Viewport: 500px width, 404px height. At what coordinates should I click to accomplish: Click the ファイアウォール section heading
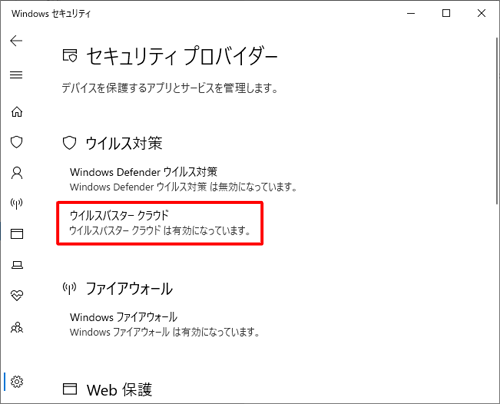coord(129,288)
